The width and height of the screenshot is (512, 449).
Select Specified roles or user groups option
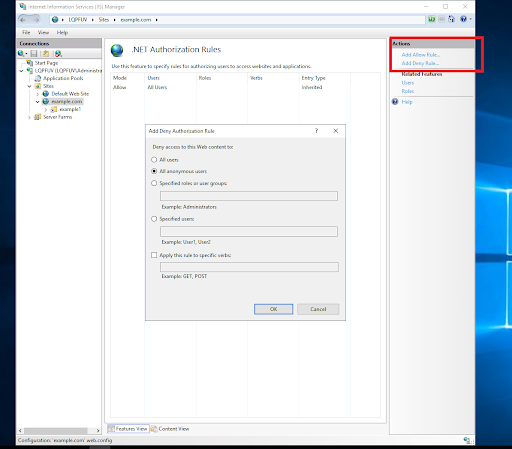click(154, 183)
